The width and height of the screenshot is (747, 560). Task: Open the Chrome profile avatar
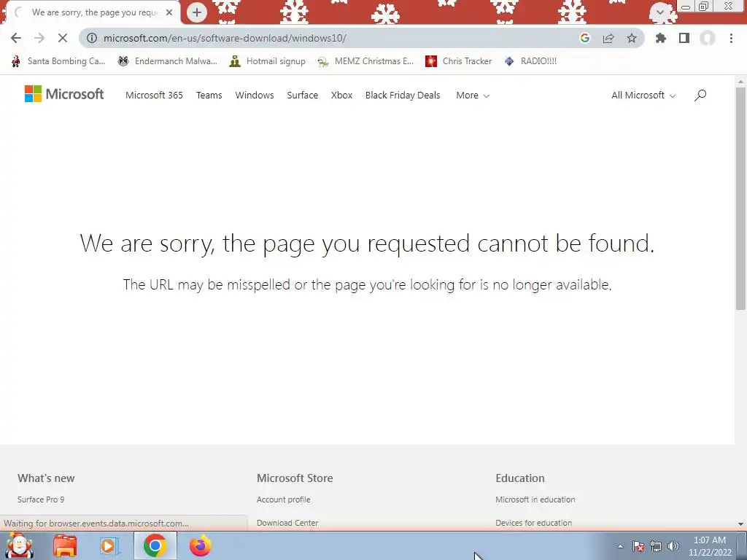(708, 38)
